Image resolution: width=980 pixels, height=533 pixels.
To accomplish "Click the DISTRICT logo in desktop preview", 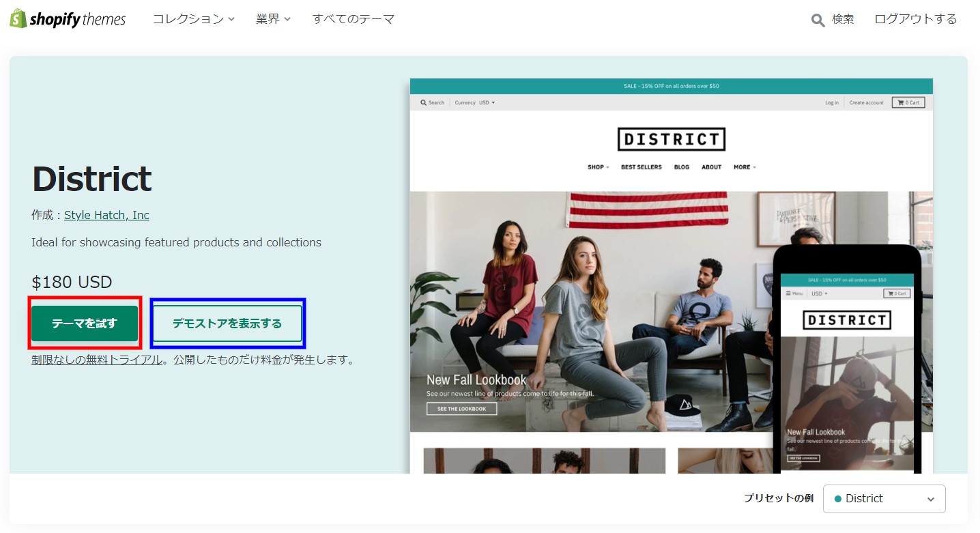I will 671,139.
